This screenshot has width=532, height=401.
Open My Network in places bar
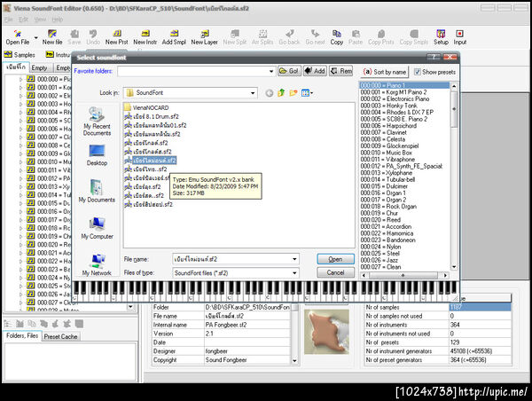click(97, 264)
